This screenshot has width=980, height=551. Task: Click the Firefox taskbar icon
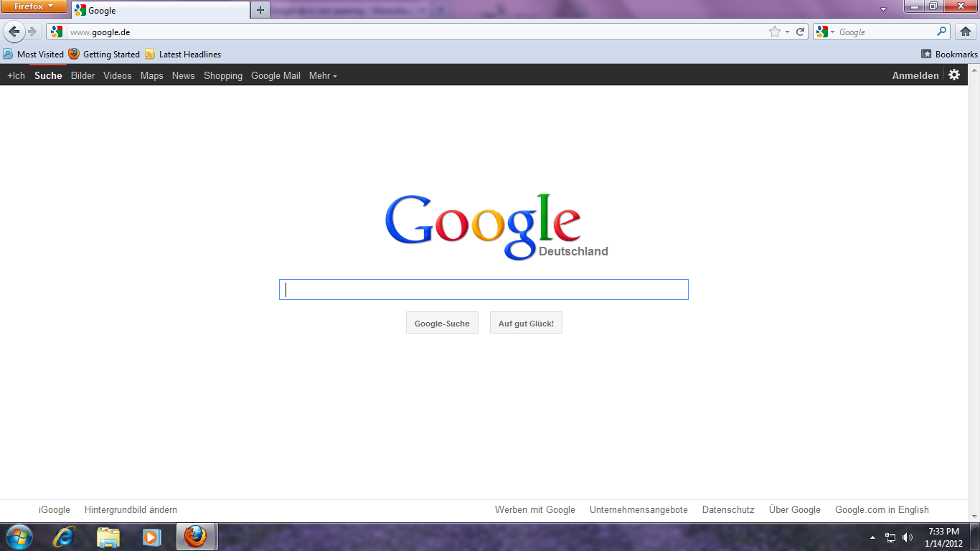[x=195, y=537]
